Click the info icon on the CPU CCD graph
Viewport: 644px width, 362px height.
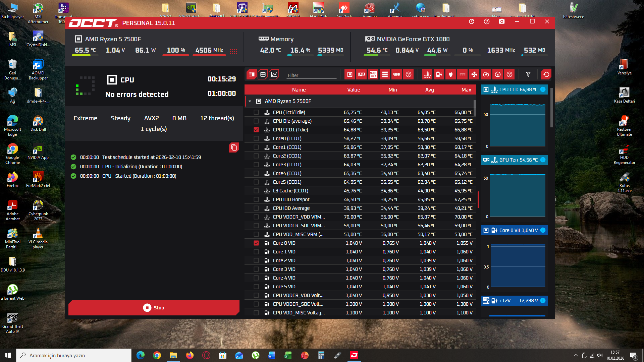pos(542,89)
